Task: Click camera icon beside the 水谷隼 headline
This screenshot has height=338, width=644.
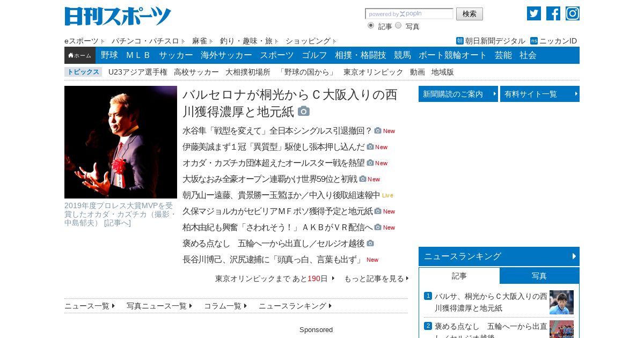Action: (378, 130)
